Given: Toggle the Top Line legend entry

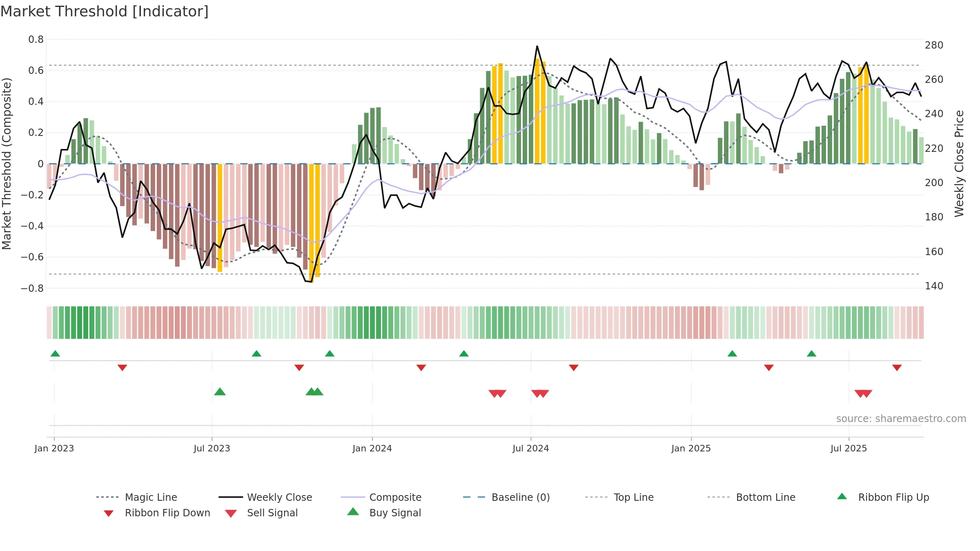Looking at the screenshot, I should click(619, 497).
